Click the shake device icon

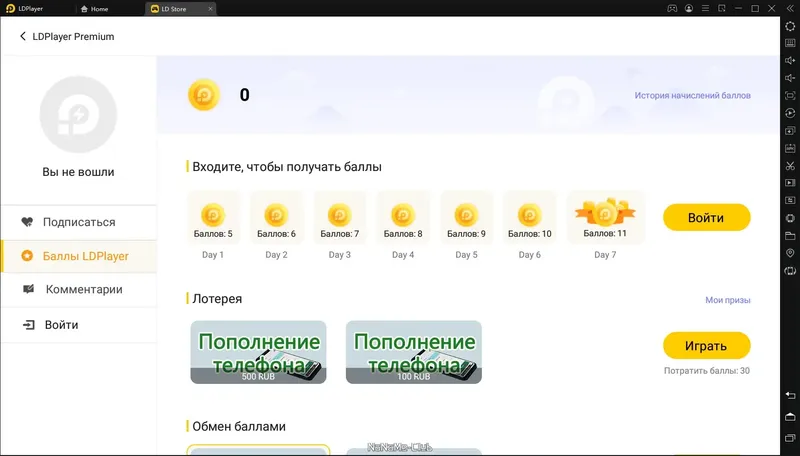point(790,271)
